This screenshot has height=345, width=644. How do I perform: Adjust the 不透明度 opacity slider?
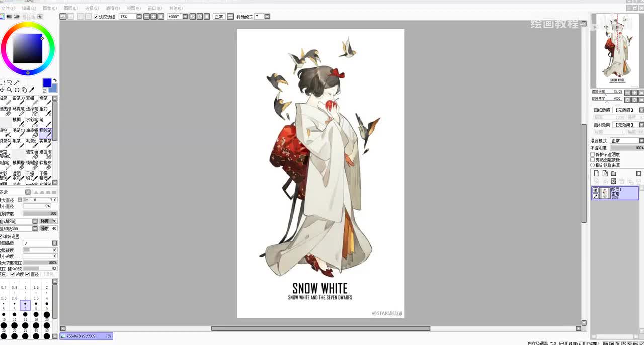(627, 148)
